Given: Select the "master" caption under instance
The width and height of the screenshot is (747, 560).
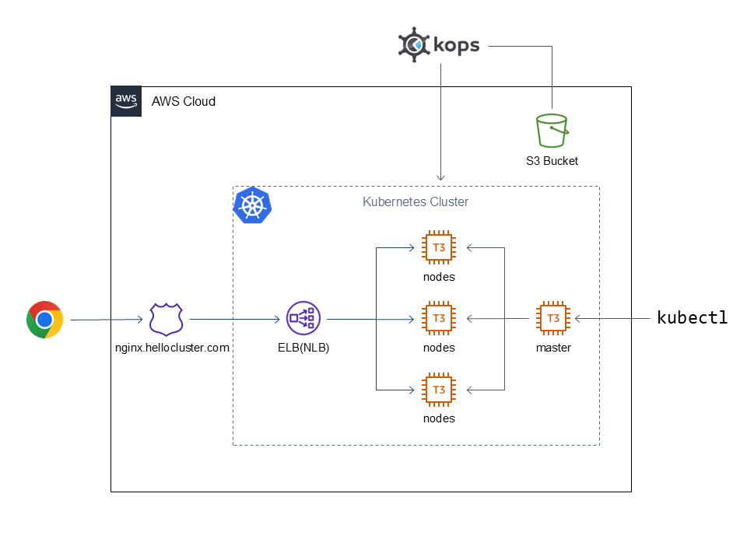Looking at the screenshot, I should (553, 348).
